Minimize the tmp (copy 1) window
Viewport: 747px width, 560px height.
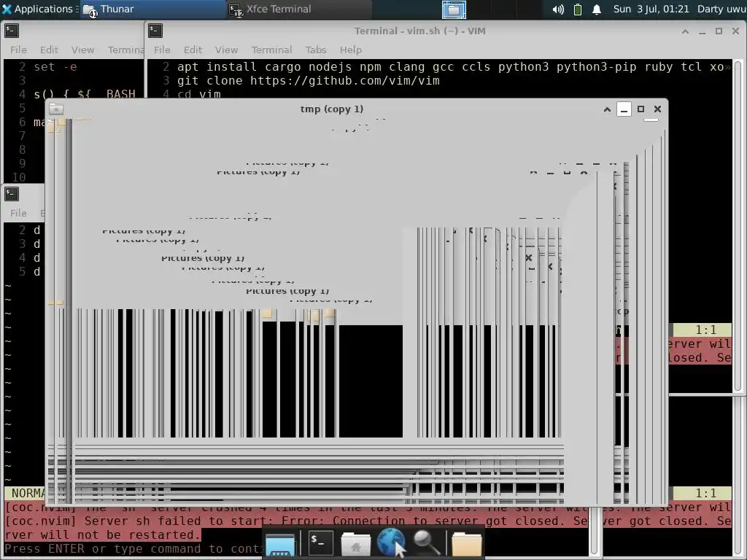point(624,109)
